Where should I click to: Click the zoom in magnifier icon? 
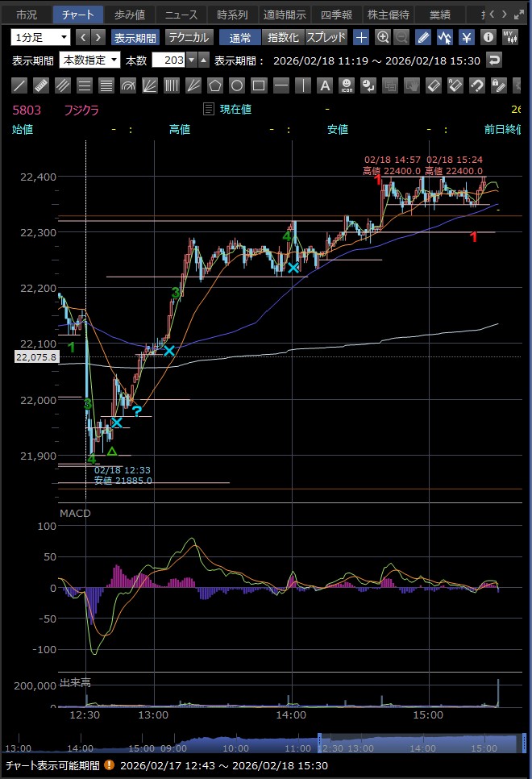click(383, 37)
